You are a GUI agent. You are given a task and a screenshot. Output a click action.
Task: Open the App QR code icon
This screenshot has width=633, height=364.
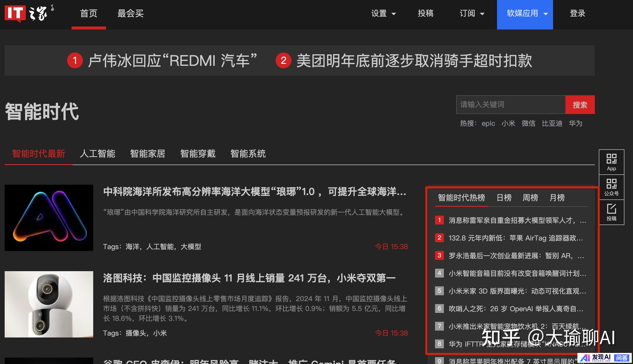coord(611,159)
